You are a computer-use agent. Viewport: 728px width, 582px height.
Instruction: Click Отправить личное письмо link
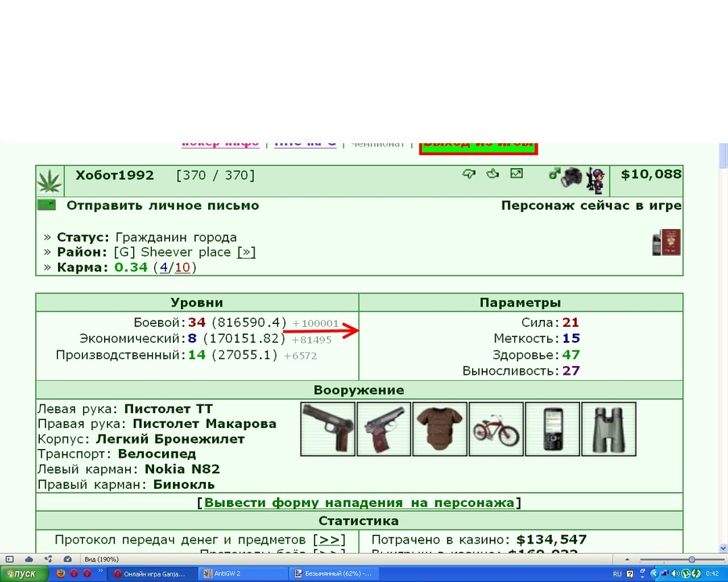[x=163, y=205]
